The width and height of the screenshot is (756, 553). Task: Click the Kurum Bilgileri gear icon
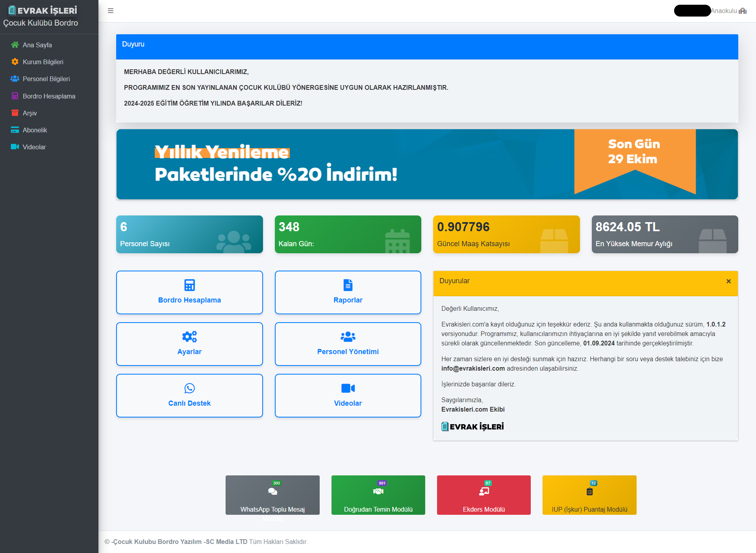tap(15, 62)
